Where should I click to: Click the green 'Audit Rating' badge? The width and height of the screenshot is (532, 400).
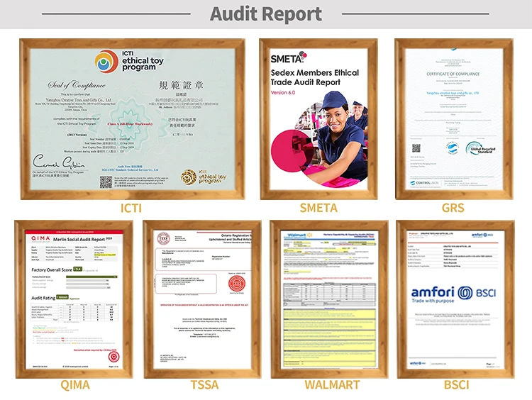tap(62, 297)
